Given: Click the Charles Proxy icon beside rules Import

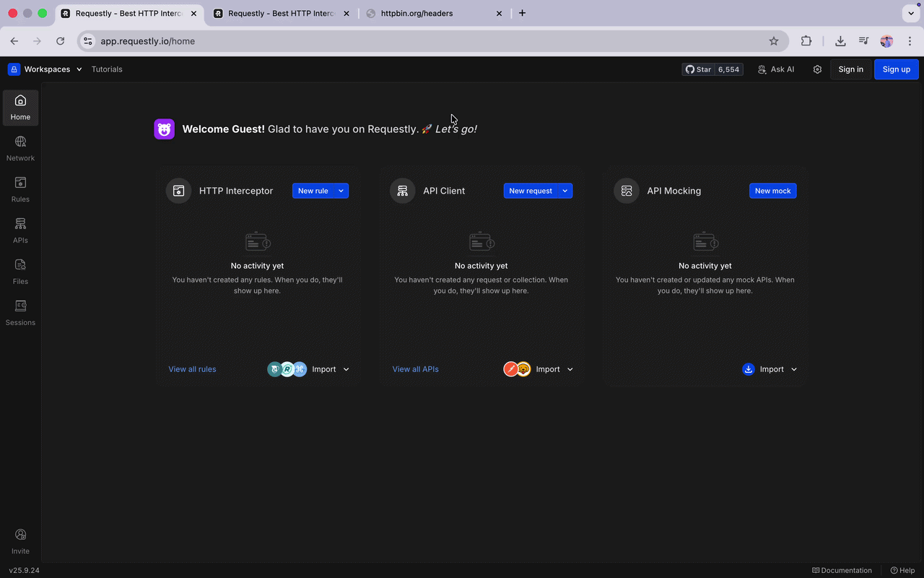Looking at the screenshot, I should (274, 369).
